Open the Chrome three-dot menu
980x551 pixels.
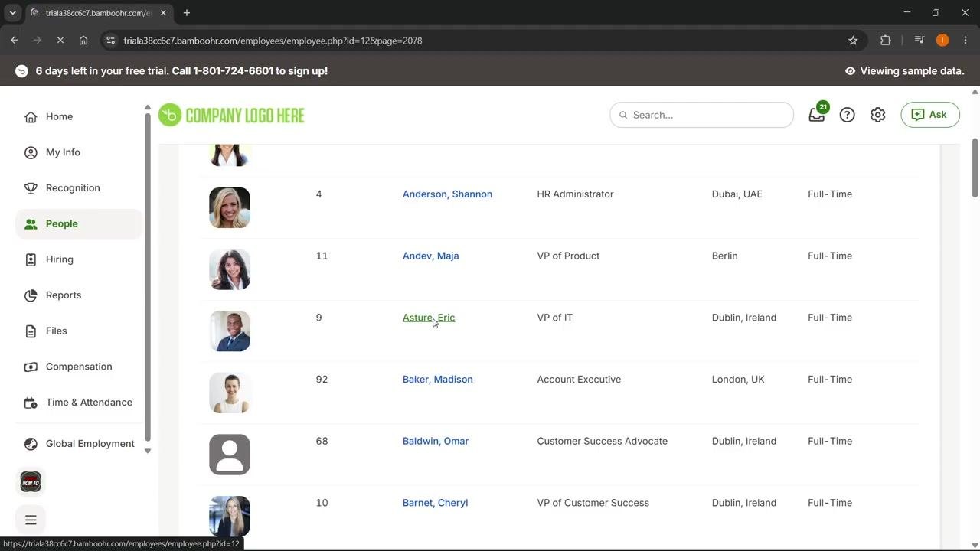(965, 41)
